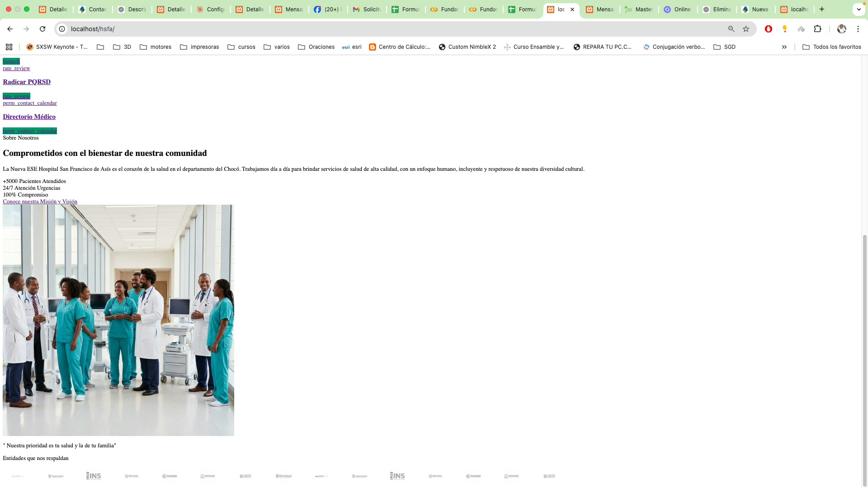Click the yellow lightbulb extension icon

[x=785, y=29]
